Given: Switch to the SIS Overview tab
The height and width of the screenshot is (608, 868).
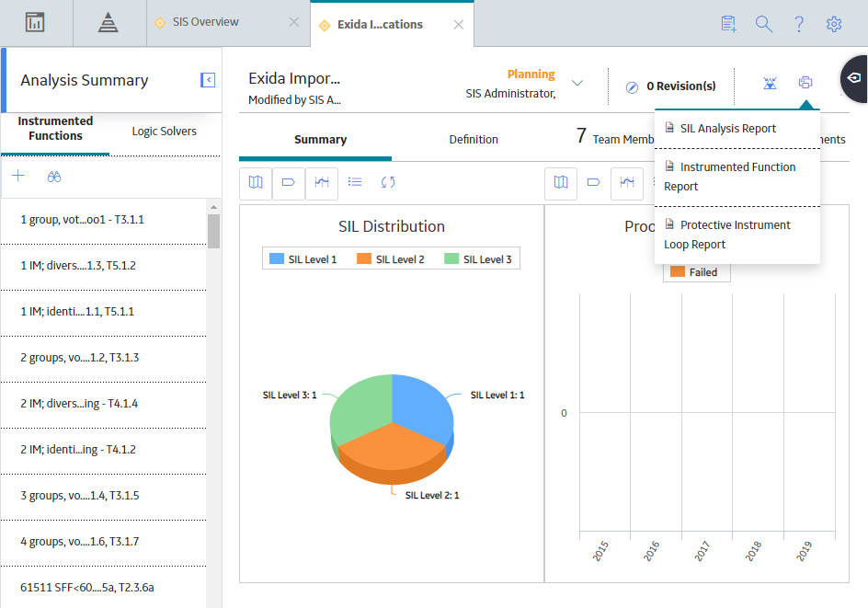Looking at the screenshot, I should 205,21.
